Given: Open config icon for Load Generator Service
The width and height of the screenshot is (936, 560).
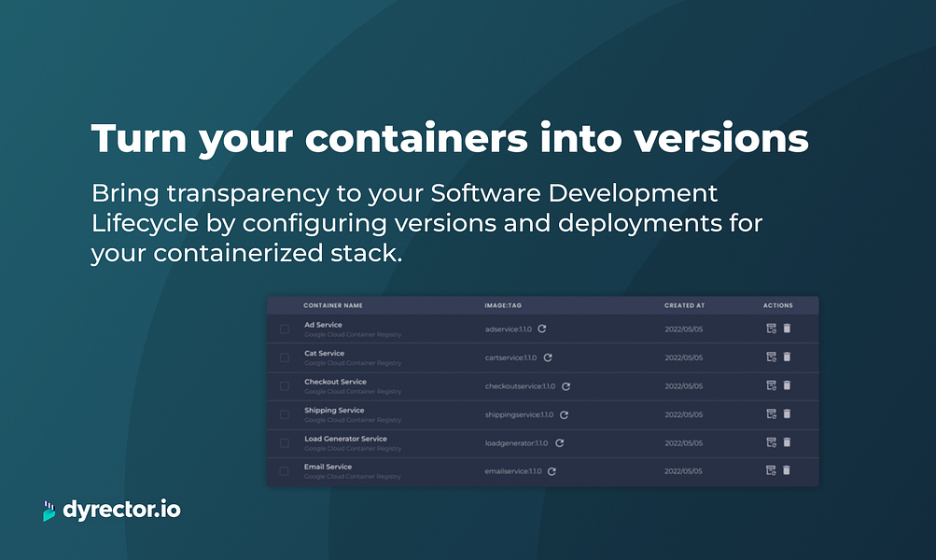Looking at the screenshot, I should pos(771,442).
